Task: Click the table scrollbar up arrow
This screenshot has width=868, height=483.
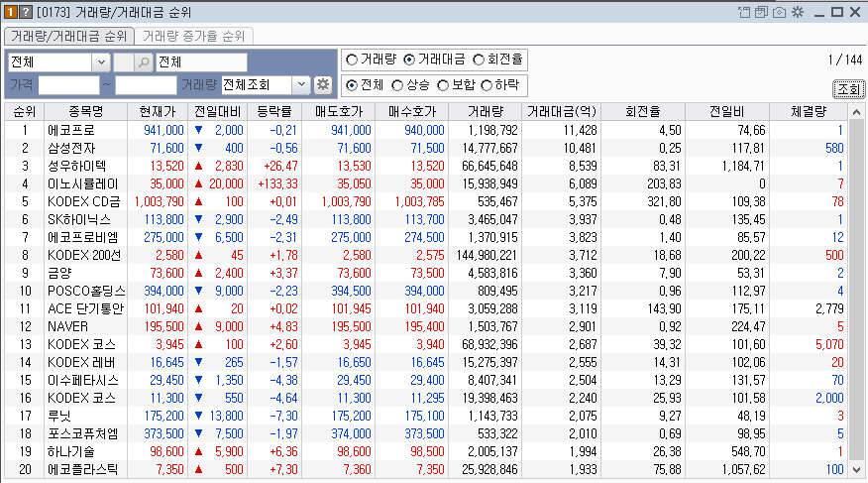Action: coord(856,112)
